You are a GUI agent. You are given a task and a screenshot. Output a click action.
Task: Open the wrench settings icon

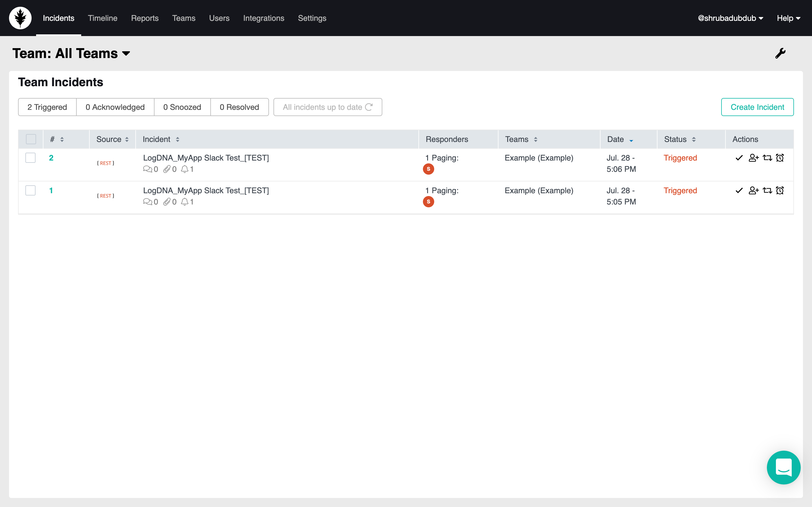coord(780,53)
